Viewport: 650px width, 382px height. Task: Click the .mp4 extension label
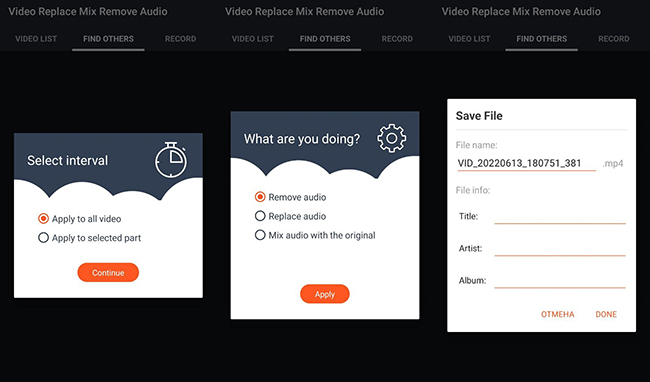[x=613, y=164]
